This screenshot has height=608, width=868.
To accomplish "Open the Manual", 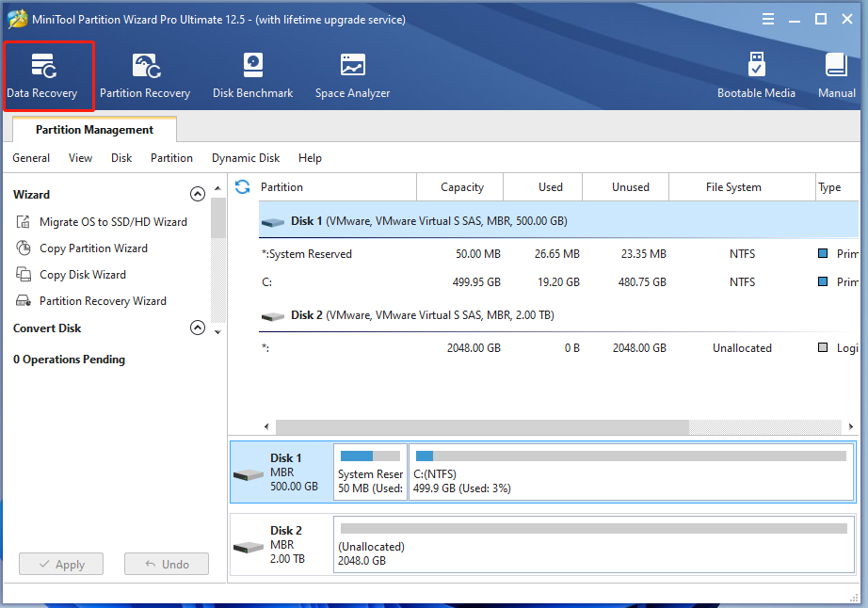I will tap(836, 76).
